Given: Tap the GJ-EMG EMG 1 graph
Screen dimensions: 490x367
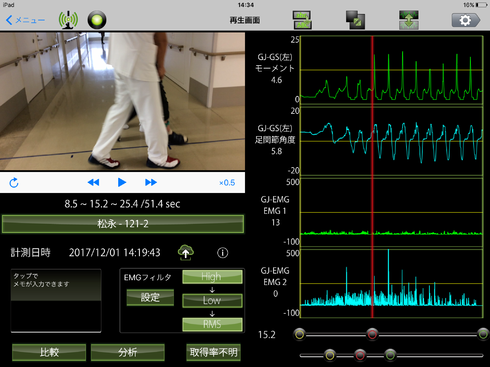Looking at the screenshot, I should [x=392, y=212].
